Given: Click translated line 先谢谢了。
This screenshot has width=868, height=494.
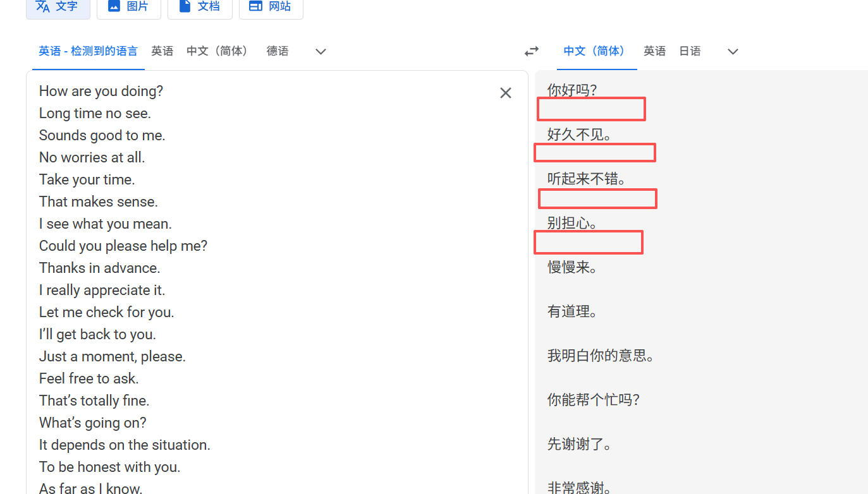Looking at the screenshot, I should point(580,444).
